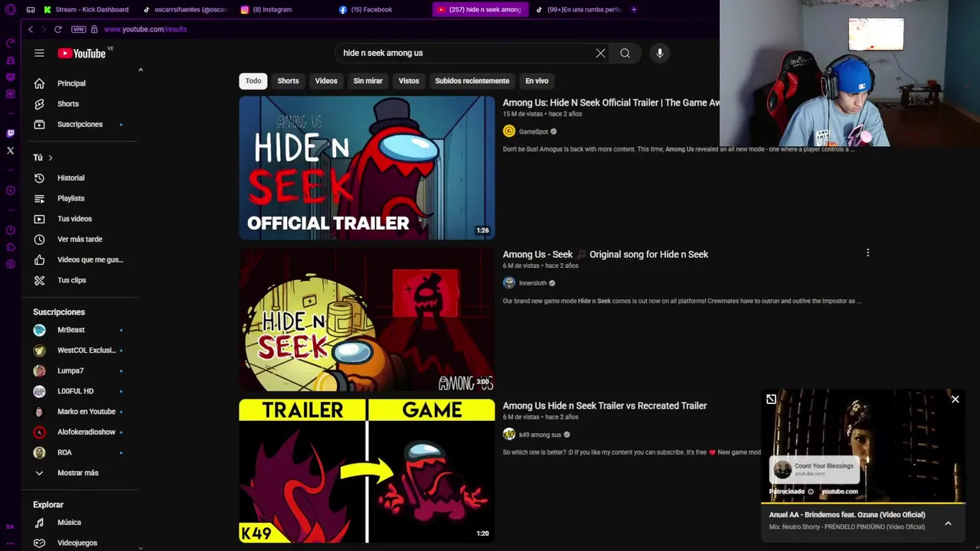Open orange crewmate Hide n Seek thumbnail
Image resolution: width=980 pixels, height=551 pixels.
point(367,319)
